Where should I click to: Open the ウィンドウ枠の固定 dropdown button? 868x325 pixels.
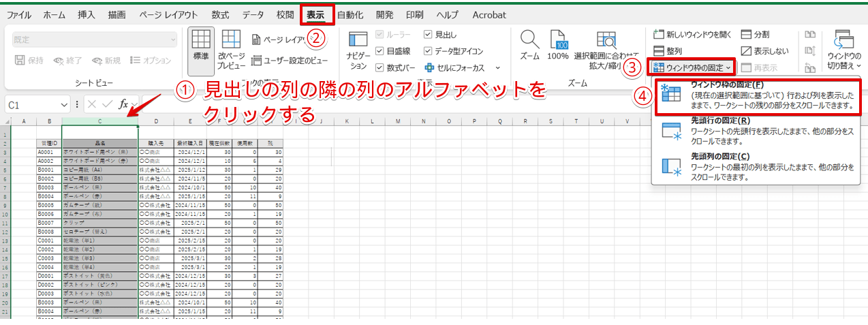(x=692, y=67)
